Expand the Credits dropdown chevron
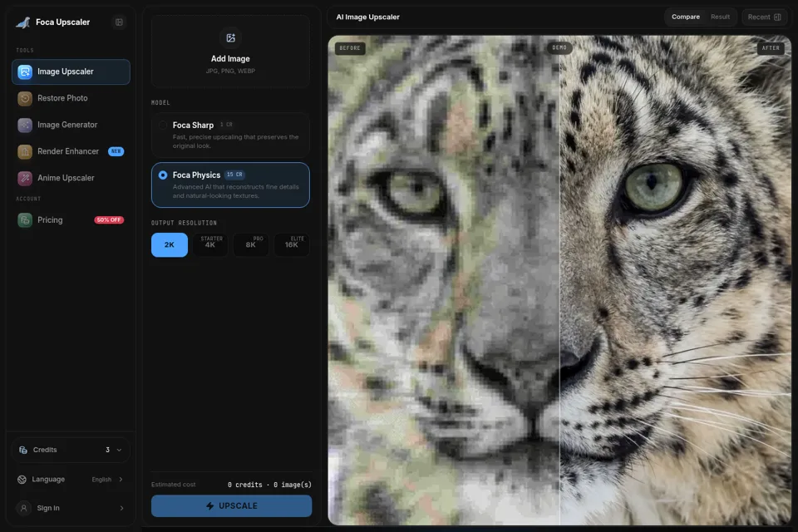The width and height of the screenshot is (798, 532). pyautogui.click(x=119, y=450)
